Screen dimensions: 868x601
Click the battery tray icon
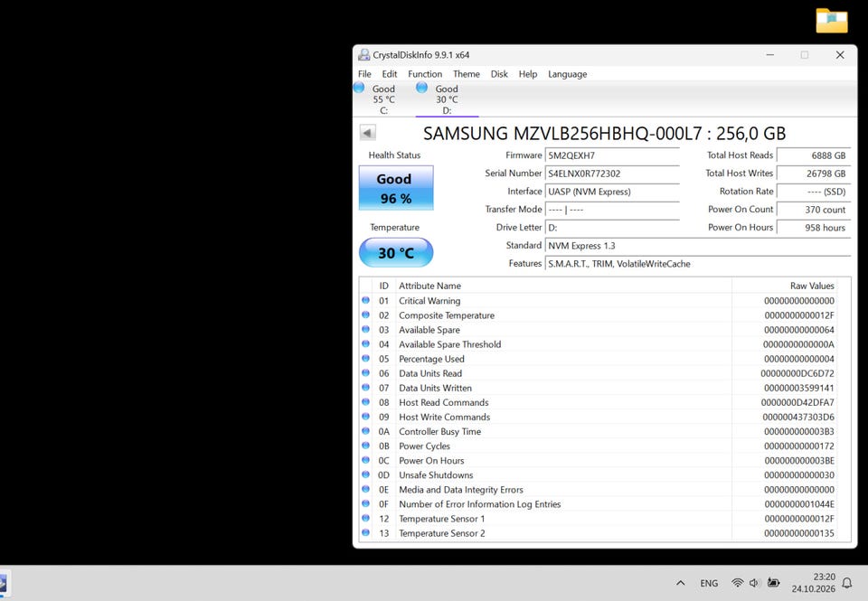click(x=773, y=583)
